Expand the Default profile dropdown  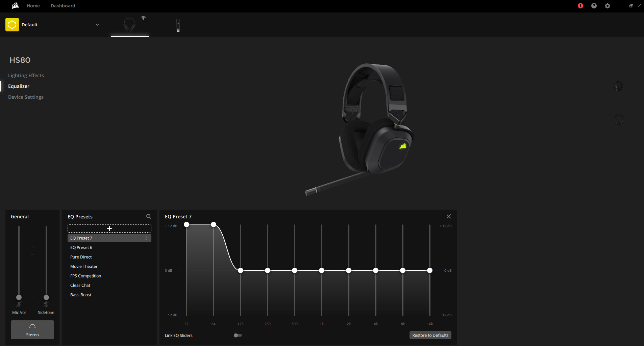(x=97, y=25)
